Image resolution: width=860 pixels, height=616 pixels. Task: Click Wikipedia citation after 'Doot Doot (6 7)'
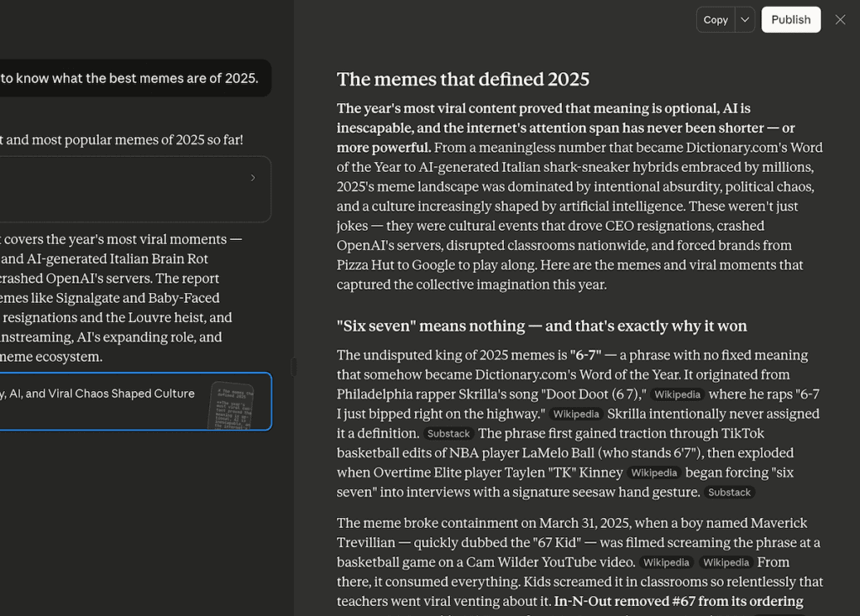click(678, 394)
